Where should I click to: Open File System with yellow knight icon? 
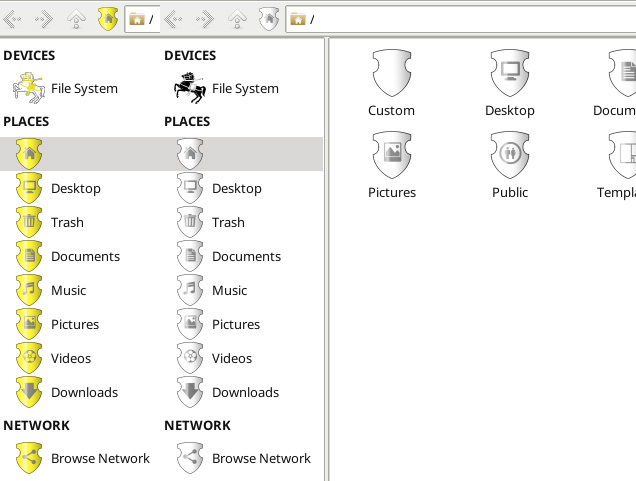tap(65, 88)
